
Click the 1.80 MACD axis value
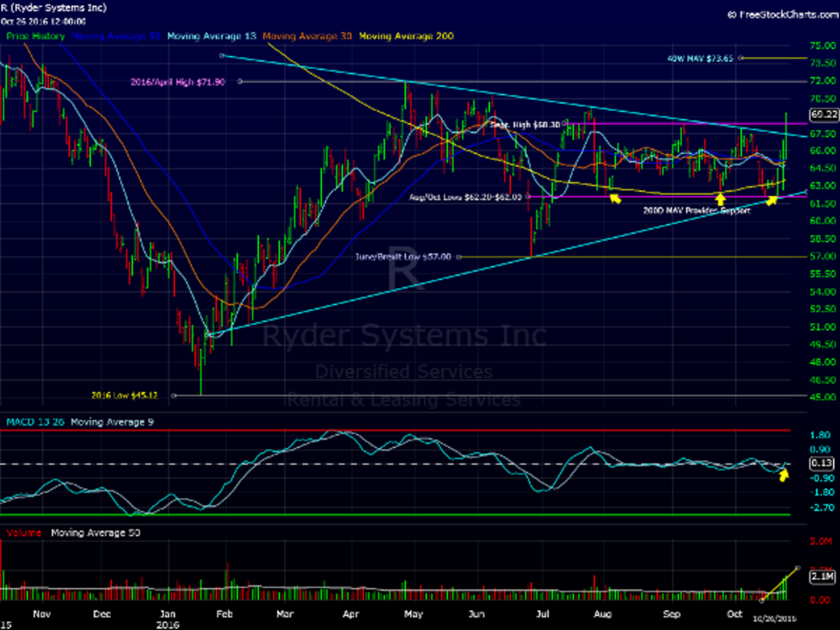tap(820, 435)
